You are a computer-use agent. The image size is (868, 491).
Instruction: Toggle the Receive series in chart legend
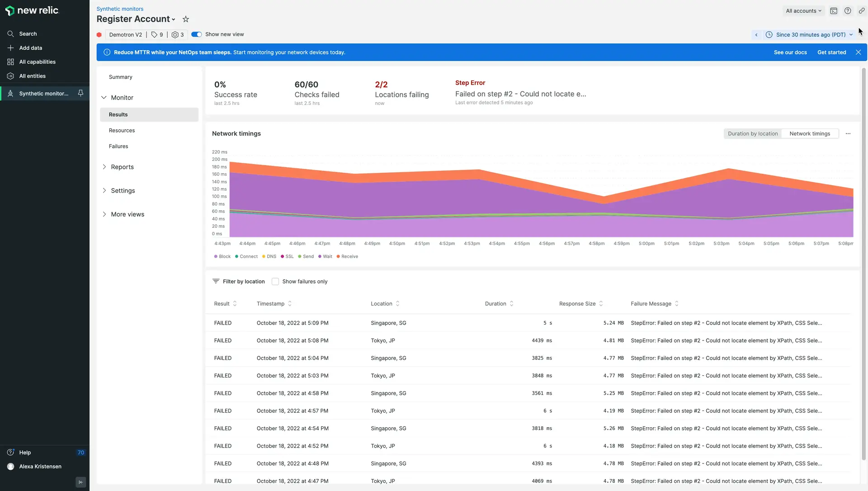[347, 257]
